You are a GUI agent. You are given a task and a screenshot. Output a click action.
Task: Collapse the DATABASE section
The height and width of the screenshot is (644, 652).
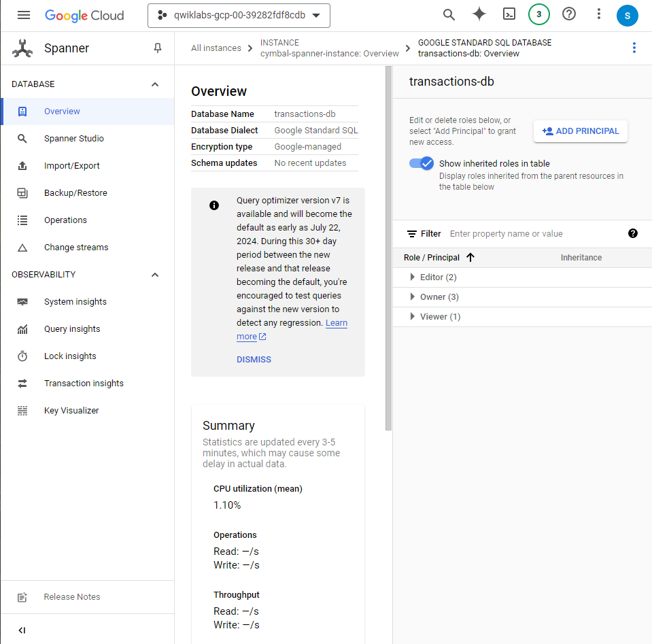[x=155, y=84]
